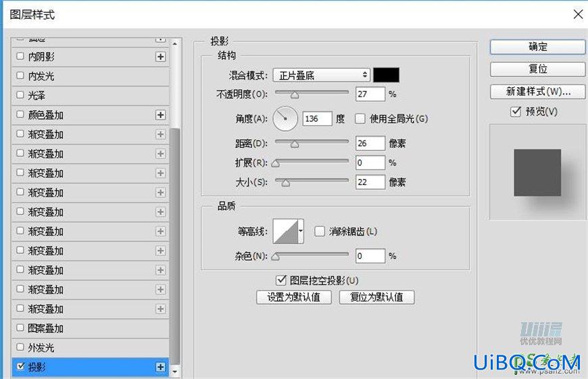Click the style preview thumbnail square
This screenshot has height=379, width=588.
point(537,172)
